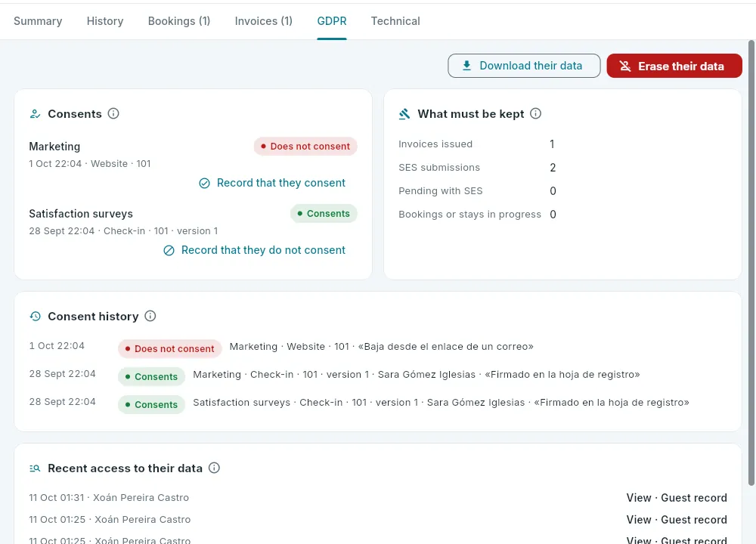Screen dimensions: 756x544
Task: Click Consents badge in Marketing Check-in history row
Action: [x=151, y=377]
